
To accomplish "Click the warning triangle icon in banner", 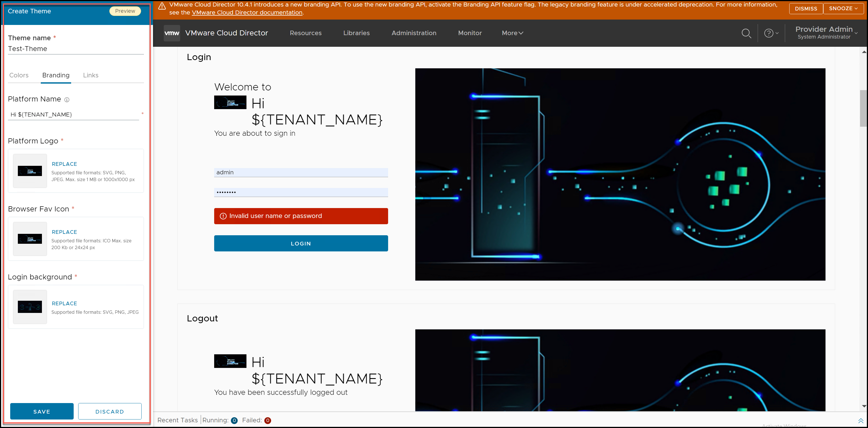I will [162, 6].
